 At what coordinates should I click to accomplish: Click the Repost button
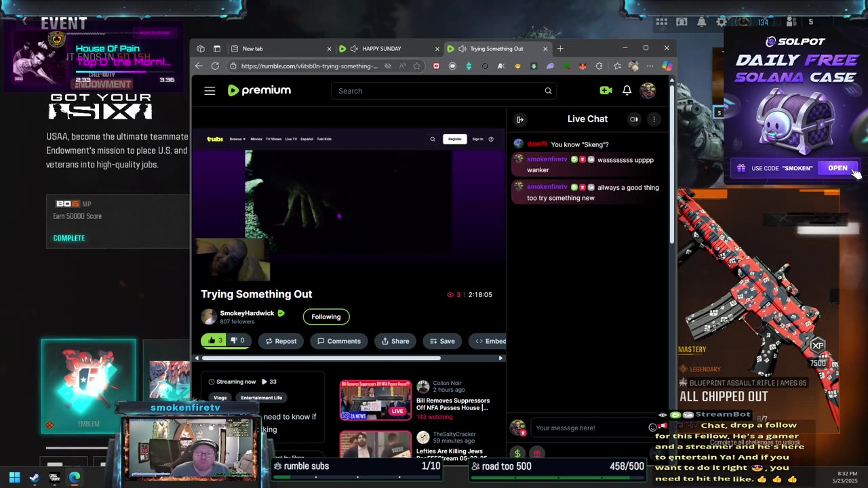pos(281,341)
